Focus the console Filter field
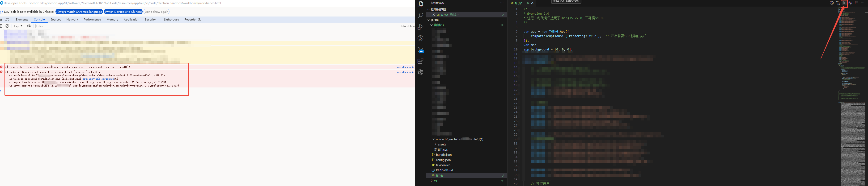This screenshot has width=868, height=186. pos(216,26)
